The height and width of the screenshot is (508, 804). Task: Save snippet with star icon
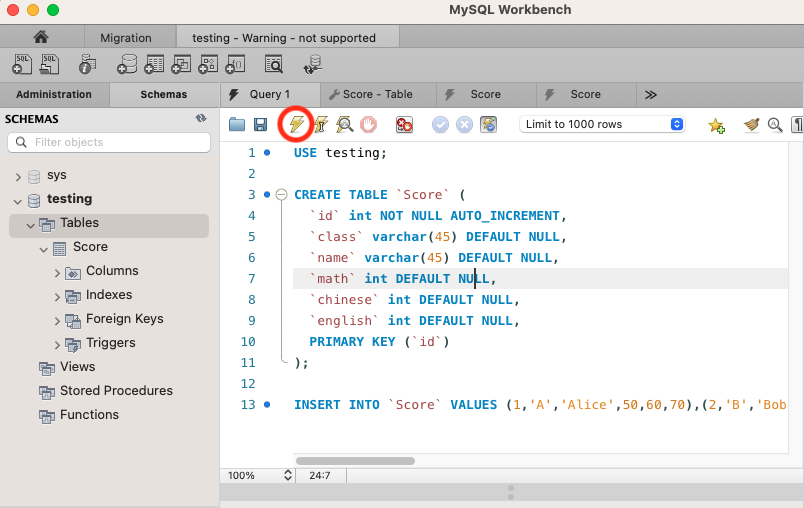pos(716,125)
